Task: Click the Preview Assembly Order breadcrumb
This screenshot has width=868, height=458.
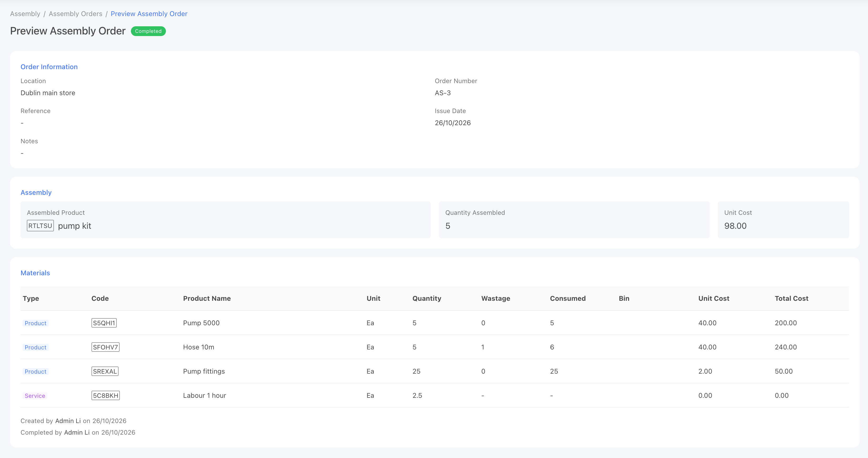Action: 149,14
